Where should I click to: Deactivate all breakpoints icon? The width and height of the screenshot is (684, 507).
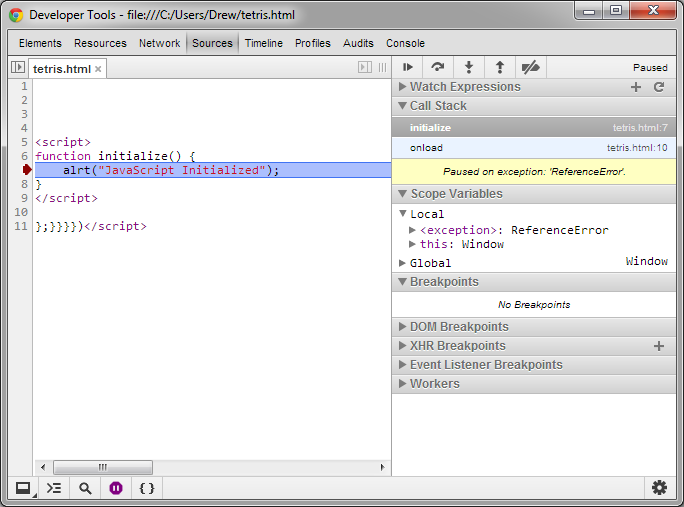pyautogui.click(x=530, y=67)
